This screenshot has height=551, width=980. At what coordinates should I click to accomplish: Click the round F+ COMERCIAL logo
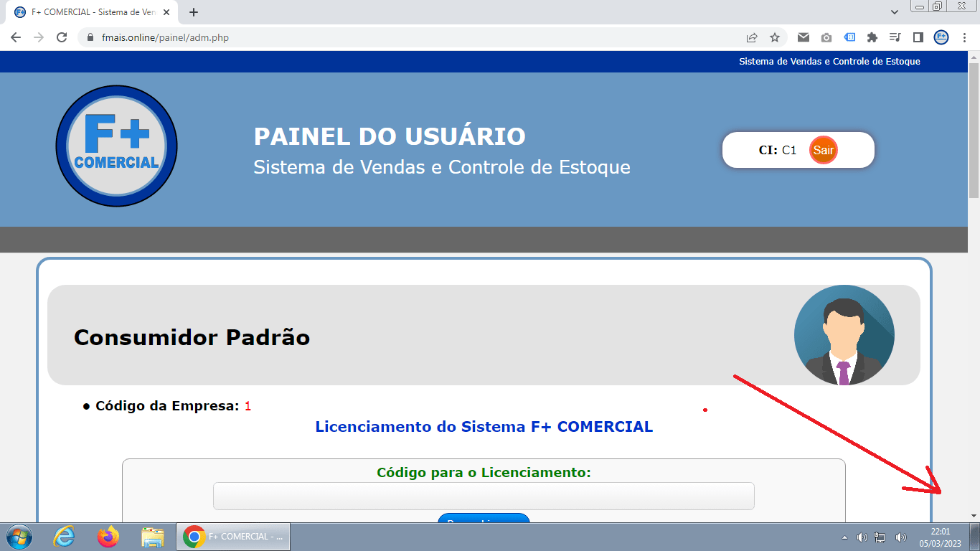116,146
